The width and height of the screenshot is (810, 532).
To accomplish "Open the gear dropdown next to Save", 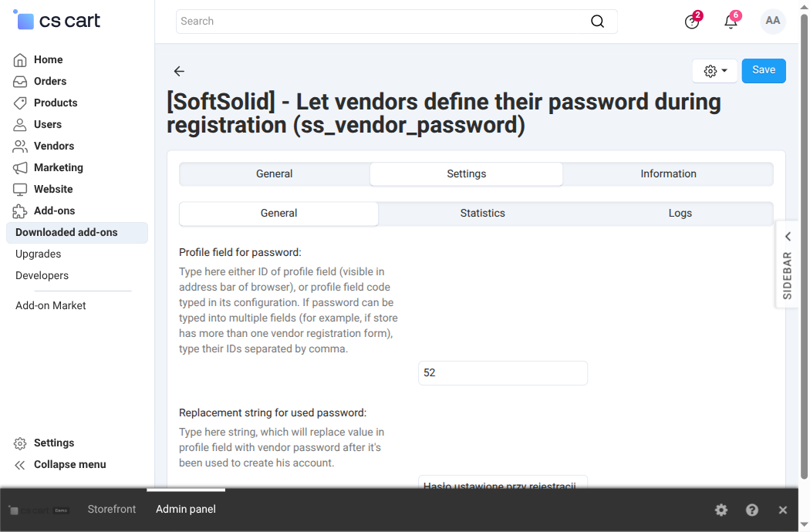I will coord(715,71).
